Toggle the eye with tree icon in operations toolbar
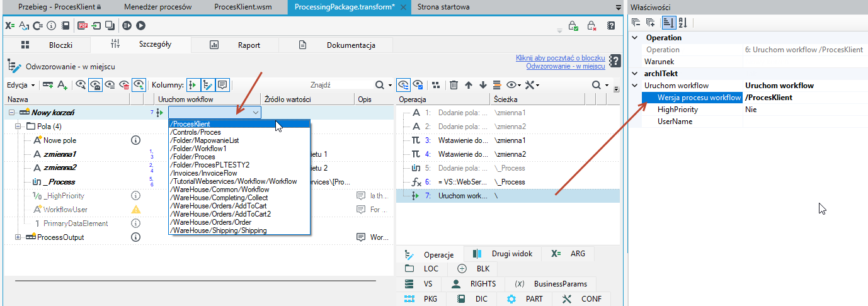This screenshot has height=306, width=868. 404,84
